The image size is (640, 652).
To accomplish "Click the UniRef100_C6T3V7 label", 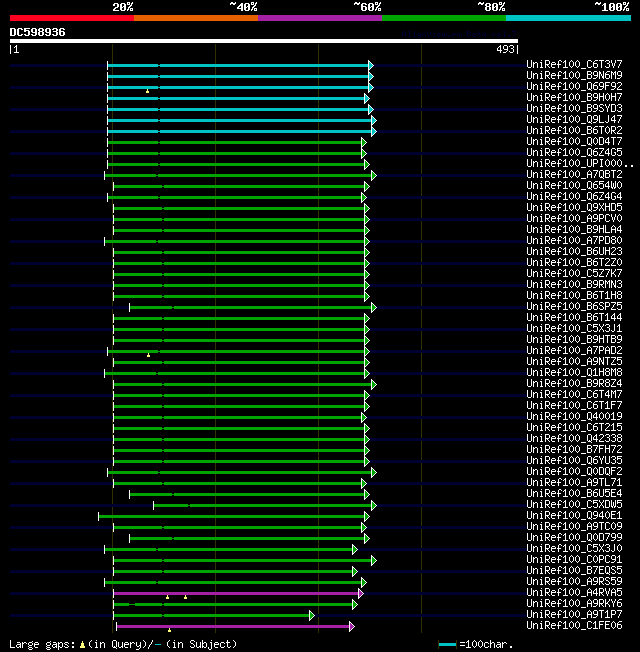I will [574, 64].
